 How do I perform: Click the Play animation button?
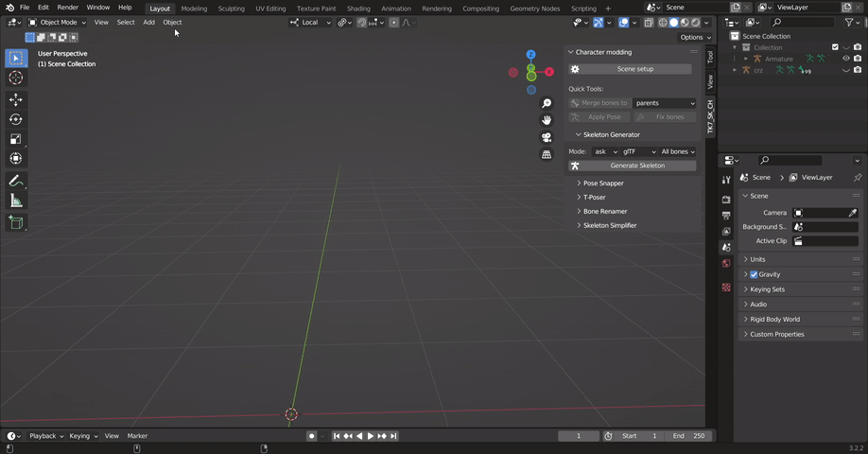(371, 436)
